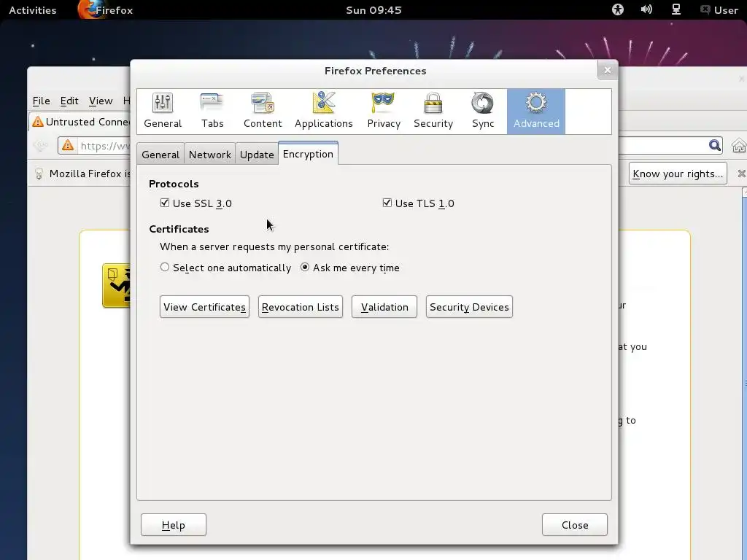This screenshot has width=747, height=560.
Task: Choose Select one automatically radio option
Action: tap(165, 267)
